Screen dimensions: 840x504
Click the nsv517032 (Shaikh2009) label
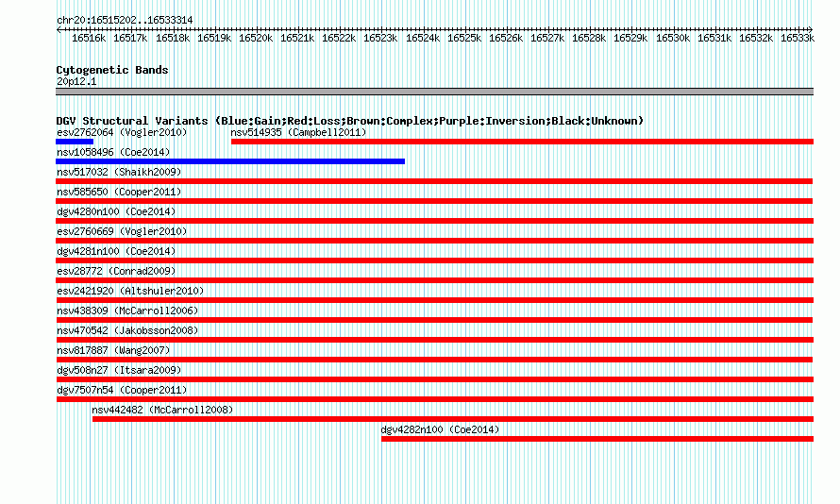click(119, 172)
